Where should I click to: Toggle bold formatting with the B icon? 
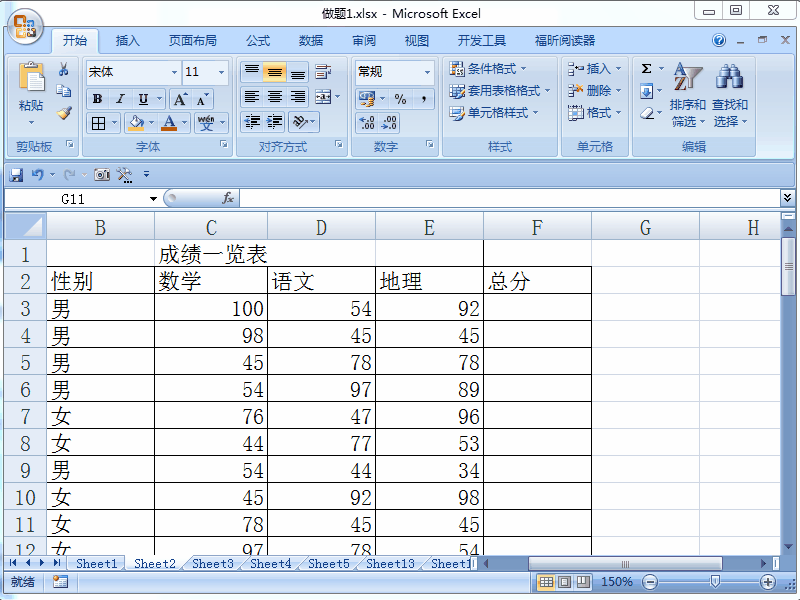[x=95, y=97]
